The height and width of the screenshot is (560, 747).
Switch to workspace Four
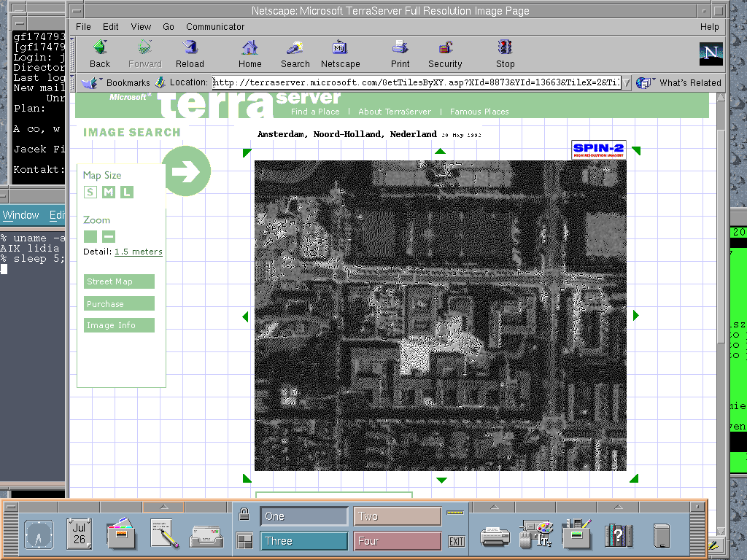[398, 541]
